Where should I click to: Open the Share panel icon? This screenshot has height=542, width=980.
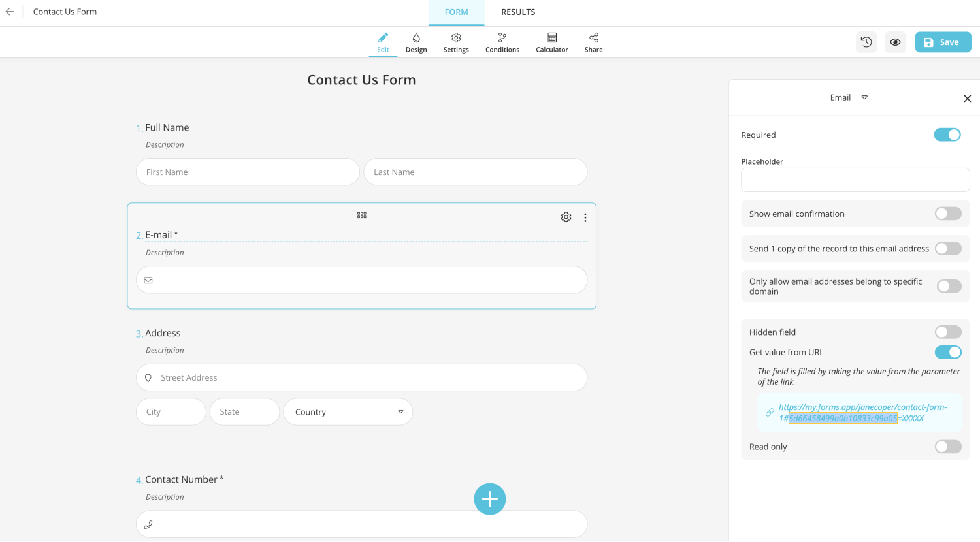click(x=593, y=38)
